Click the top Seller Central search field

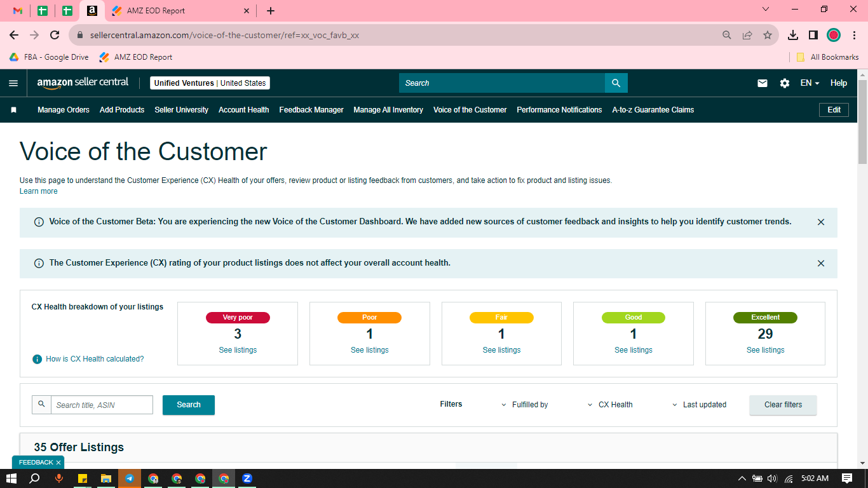pyautogui.click(x=502, y=83)
